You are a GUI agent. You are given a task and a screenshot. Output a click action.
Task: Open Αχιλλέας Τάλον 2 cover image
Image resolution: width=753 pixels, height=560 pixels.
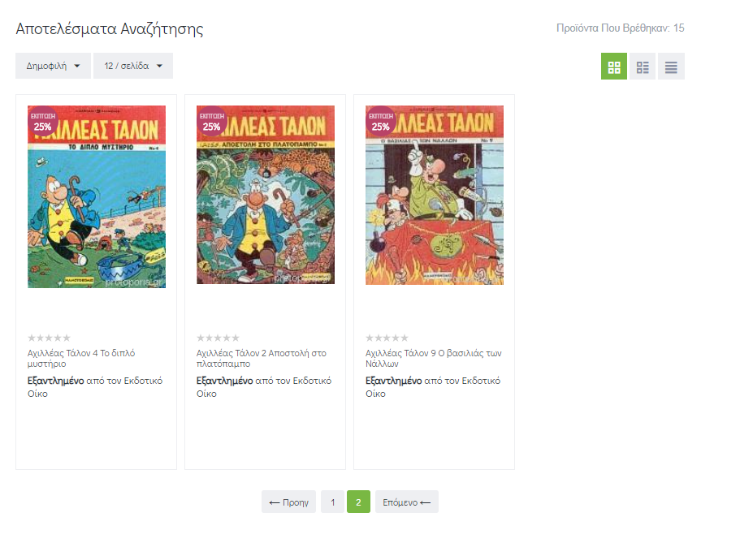pyautogui.click(x=266, y=195)
